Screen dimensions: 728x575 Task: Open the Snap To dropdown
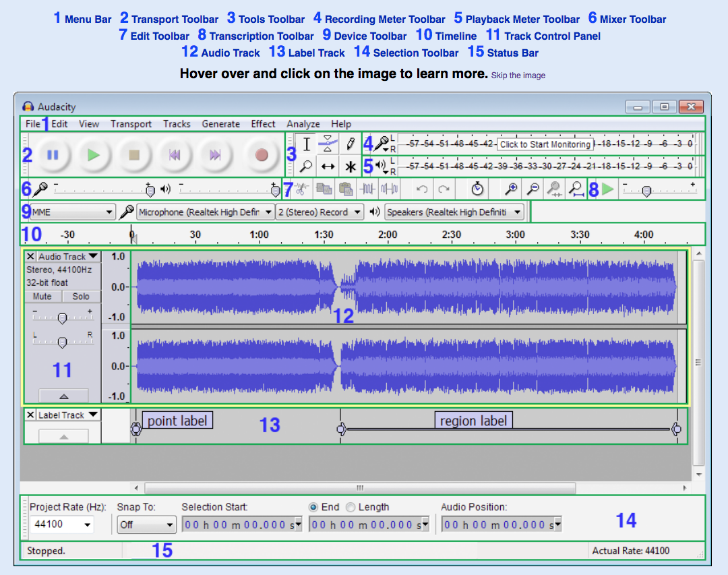(x=146, y=524)
